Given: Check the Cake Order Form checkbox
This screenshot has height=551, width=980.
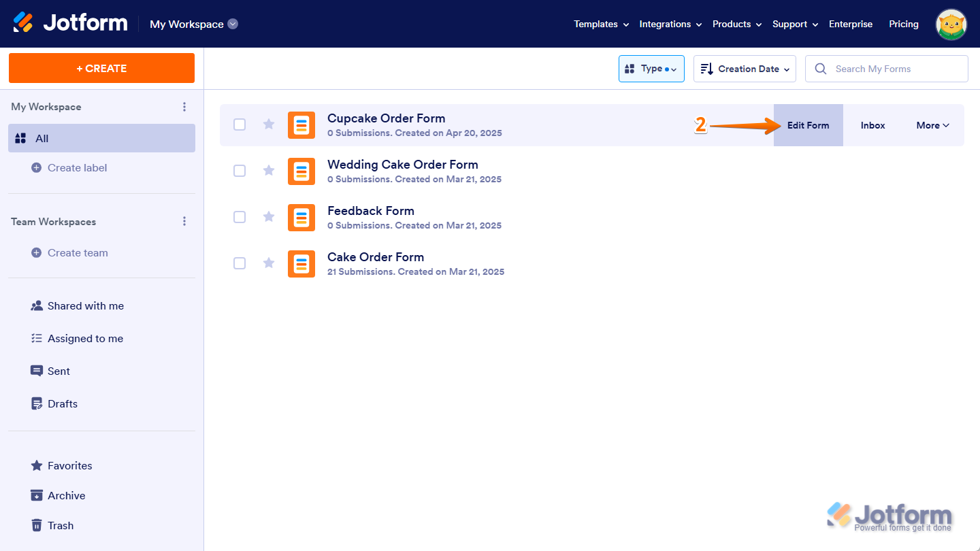Looking at the screenshot, I should (240, 263).
